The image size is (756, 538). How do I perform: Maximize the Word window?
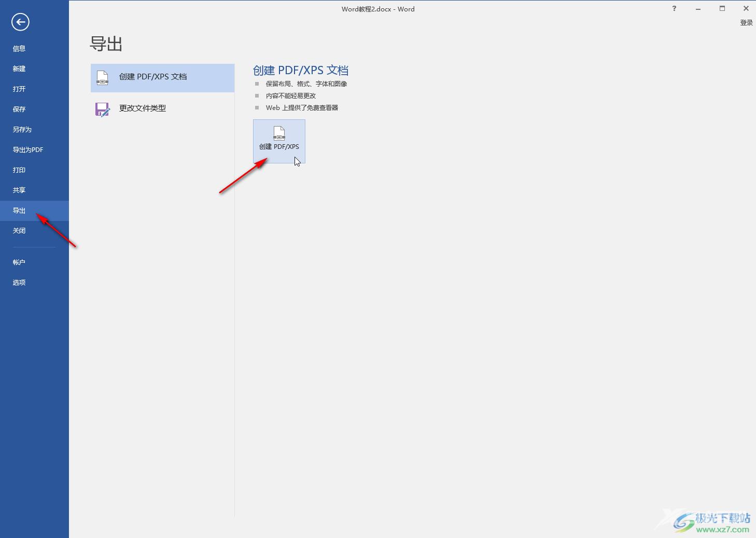pyautogui.click(x=722, y=8)
